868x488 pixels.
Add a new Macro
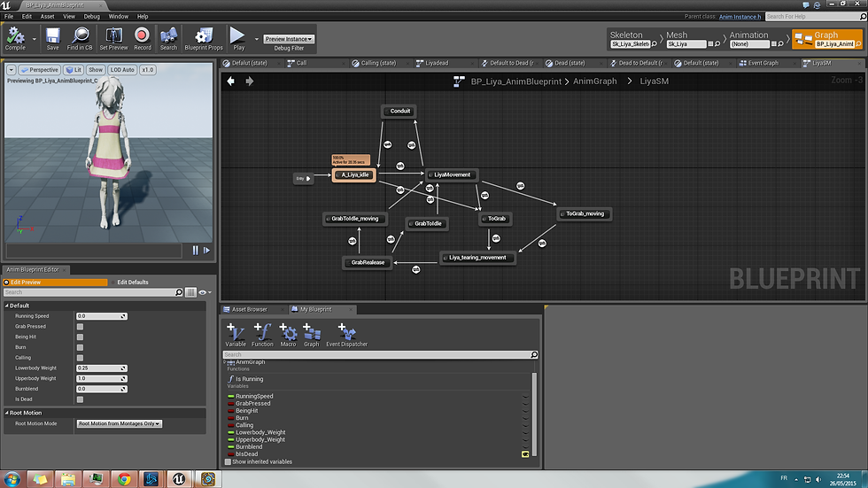coord(288,336)
